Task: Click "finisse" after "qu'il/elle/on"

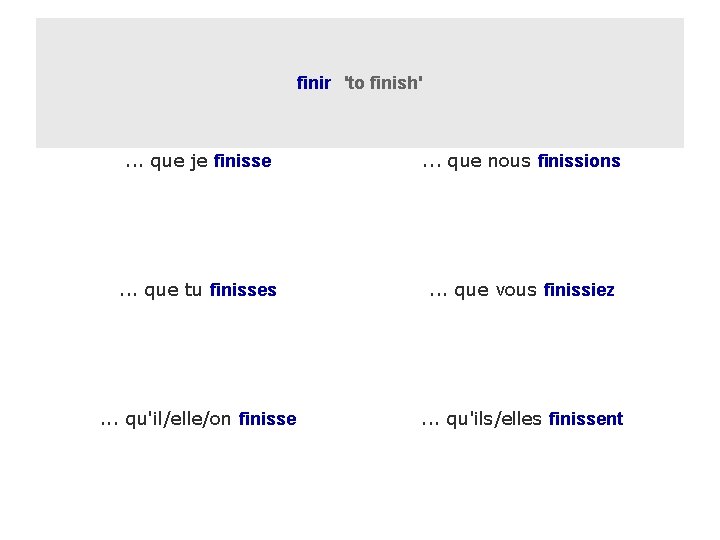Action: (267, 419)
